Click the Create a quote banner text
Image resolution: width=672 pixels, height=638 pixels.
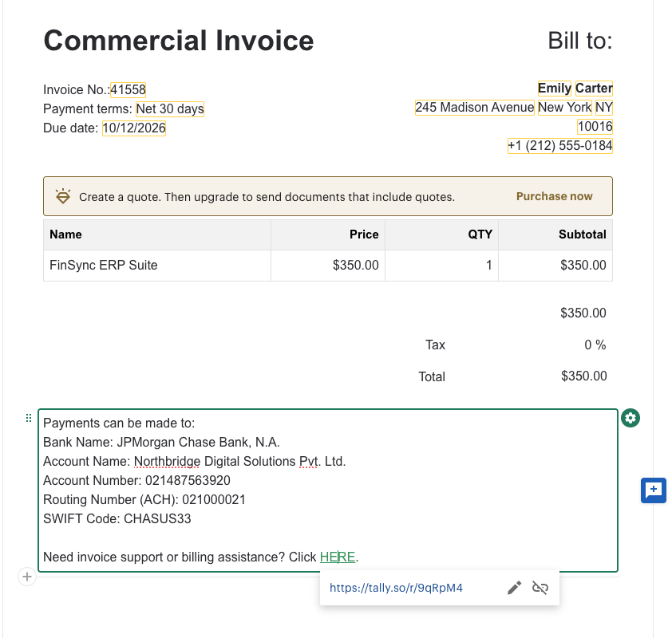[x=267, y=196]
